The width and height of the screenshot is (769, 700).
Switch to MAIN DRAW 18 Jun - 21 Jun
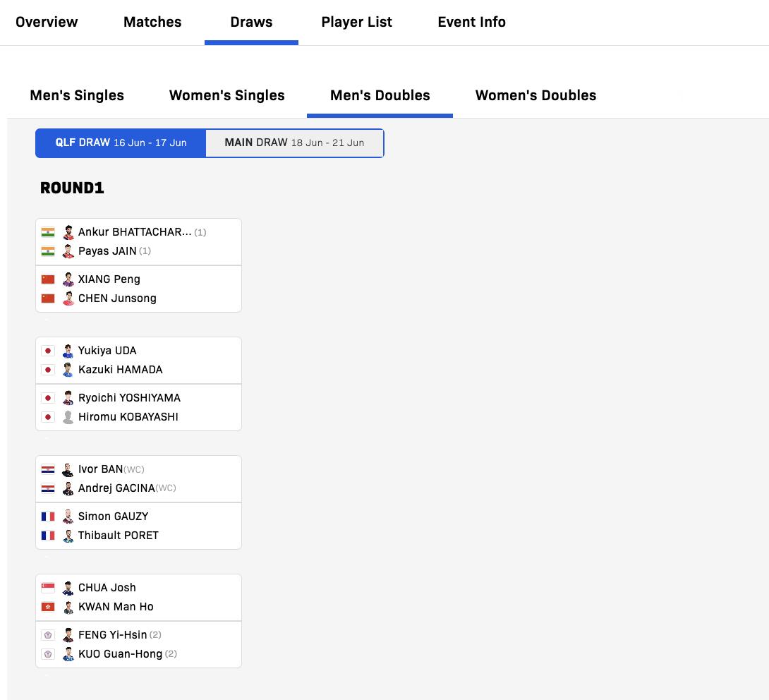click(294, 143)
